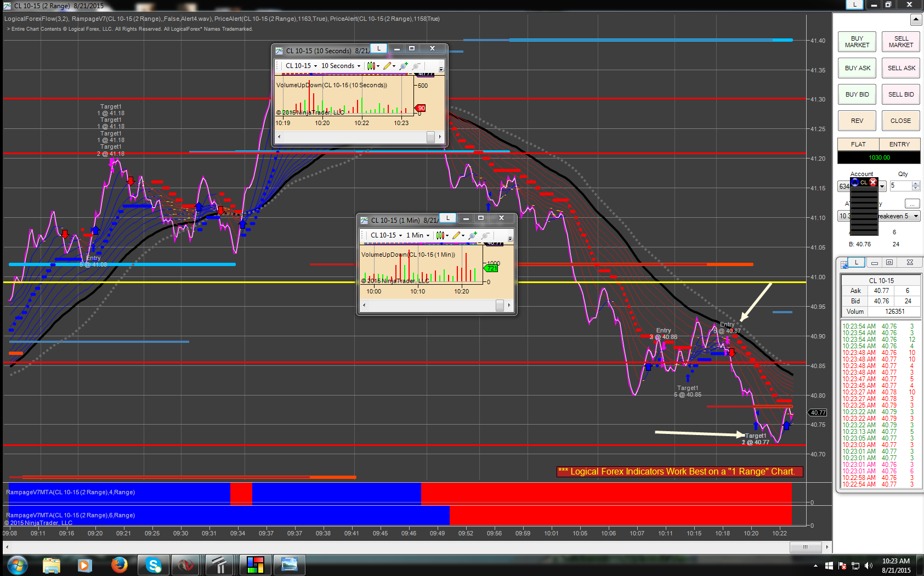The image size is (924, 576).
Task: Close the CL overlay with red X
Action: [x=874, y=182]
